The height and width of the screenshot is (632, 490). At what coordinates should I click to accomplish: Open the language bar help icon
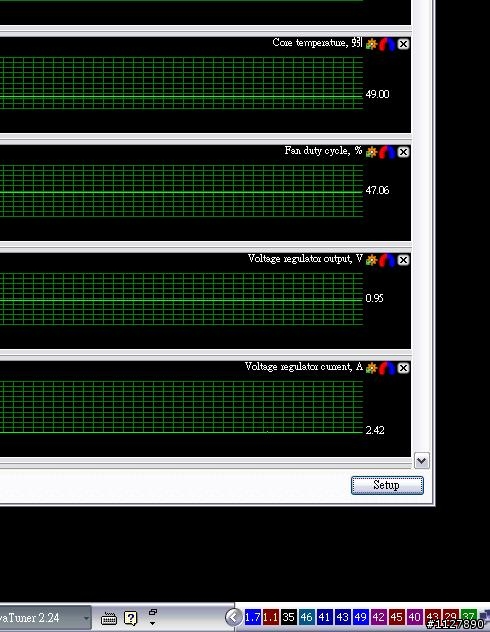pos(131,618)
